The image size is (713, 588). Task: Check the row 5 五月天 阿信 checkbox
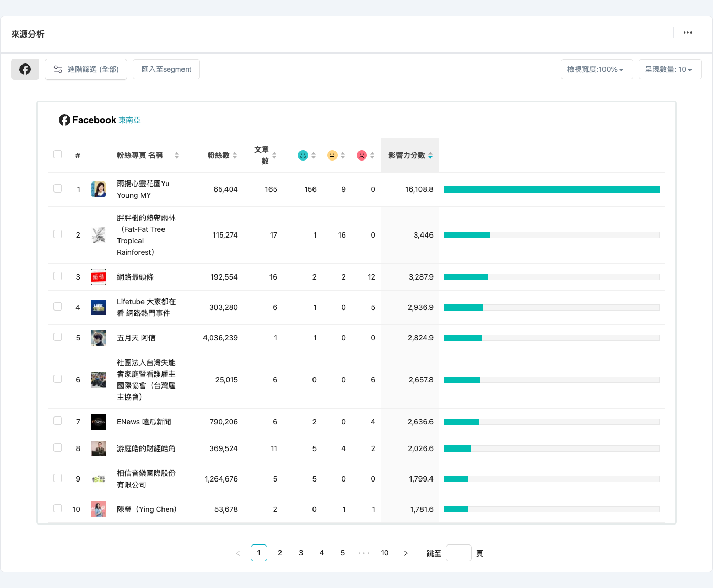58,337
